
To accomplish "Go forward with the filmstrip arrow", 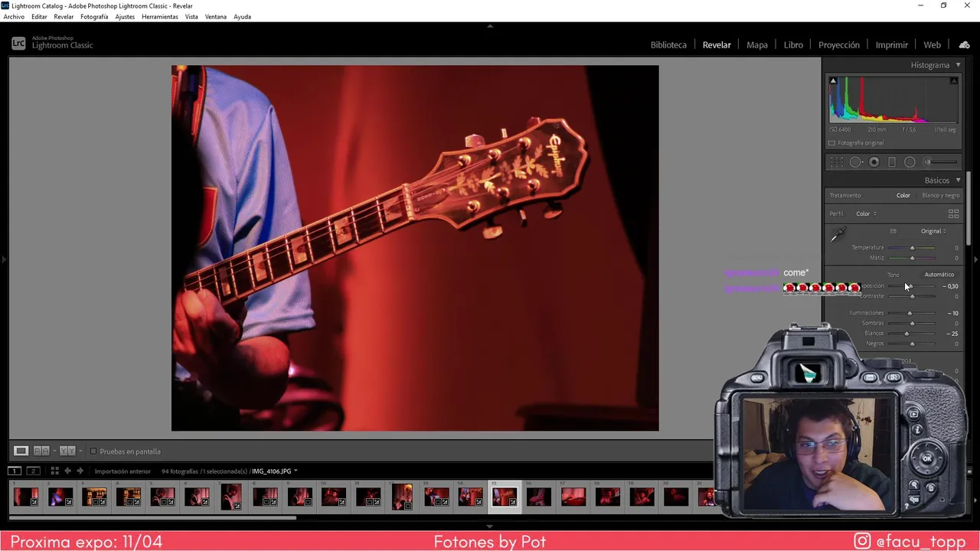I will (x=80, y=471).
